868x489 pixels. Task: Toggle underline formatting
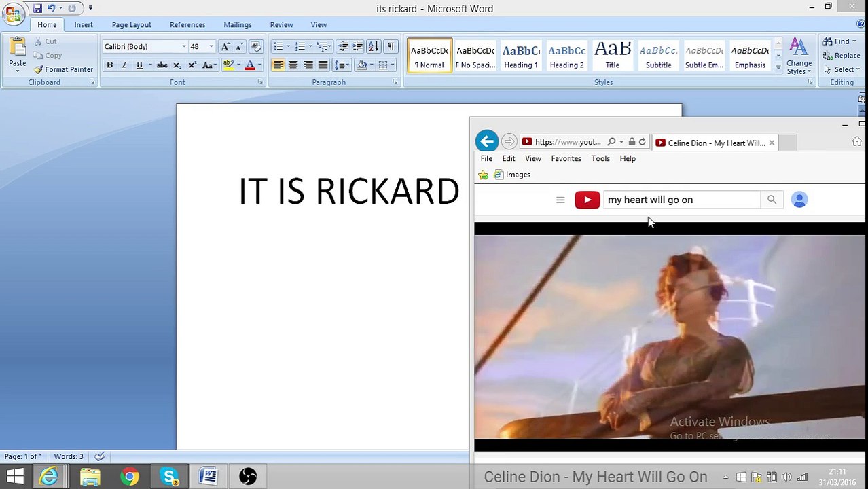click(x=139, y=65)
